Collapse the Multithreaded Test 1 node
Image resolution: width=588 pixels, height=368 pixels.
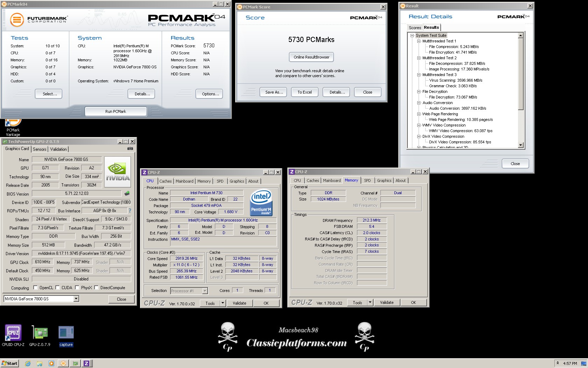pos(419,41)
